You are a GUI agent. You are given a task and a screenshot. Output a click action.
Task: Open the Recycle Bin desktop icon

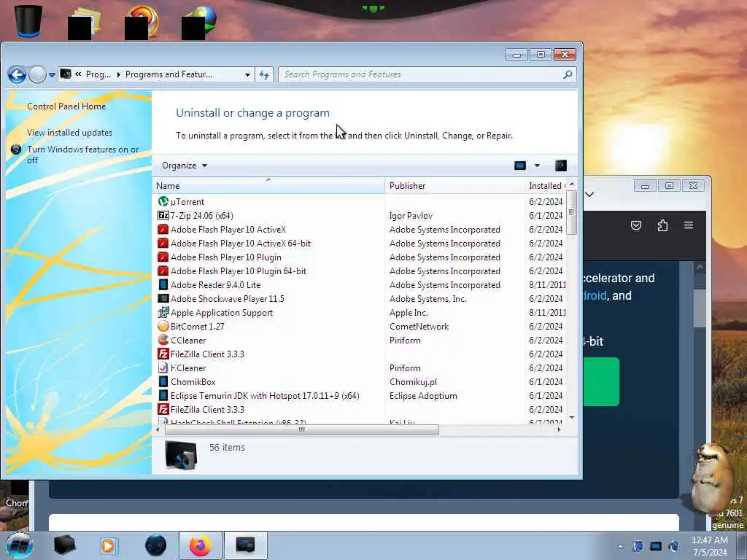pyautogui.click(x=28, y=21)
